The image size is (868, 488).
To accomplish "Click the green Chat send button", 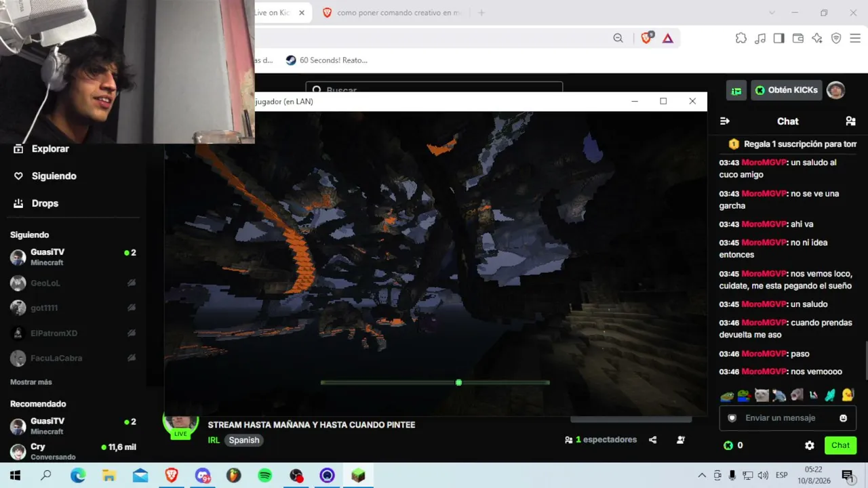I will [x=840, y=445].
